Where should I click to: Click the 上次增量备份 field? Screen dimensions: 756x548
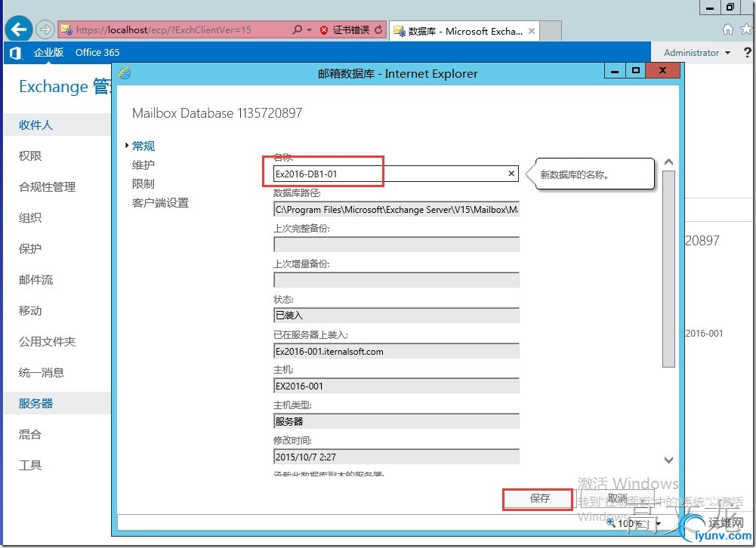(397, 280)
